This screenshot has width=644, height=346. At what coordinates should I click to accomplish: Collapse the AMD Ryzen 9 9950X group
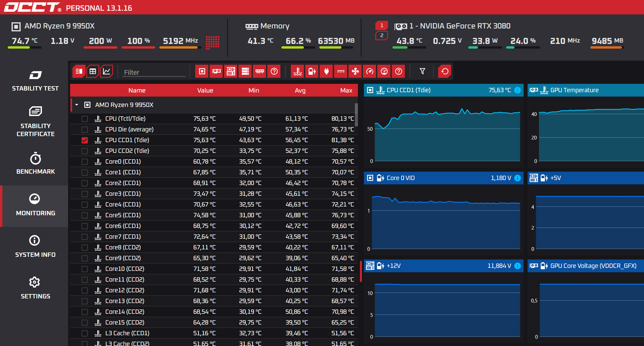[x=76, y=105]
